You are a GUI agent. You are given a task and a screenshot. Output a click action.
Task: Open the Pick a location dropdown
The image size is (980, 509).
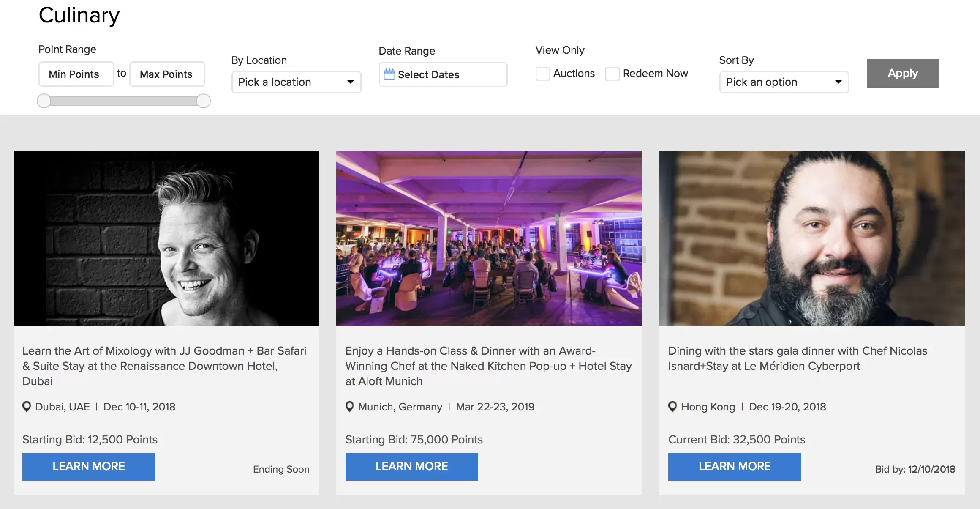pyautogui.click(x=296, y=82)
